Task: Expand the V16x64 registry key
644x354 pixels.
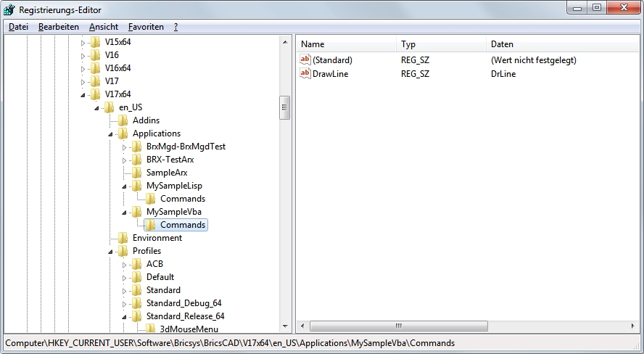Action: click(x=83, y=68)
